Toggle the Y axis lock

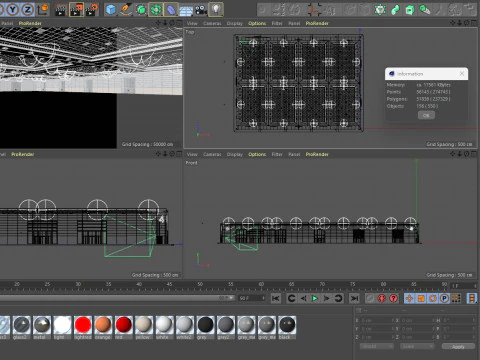click(13, 9)
